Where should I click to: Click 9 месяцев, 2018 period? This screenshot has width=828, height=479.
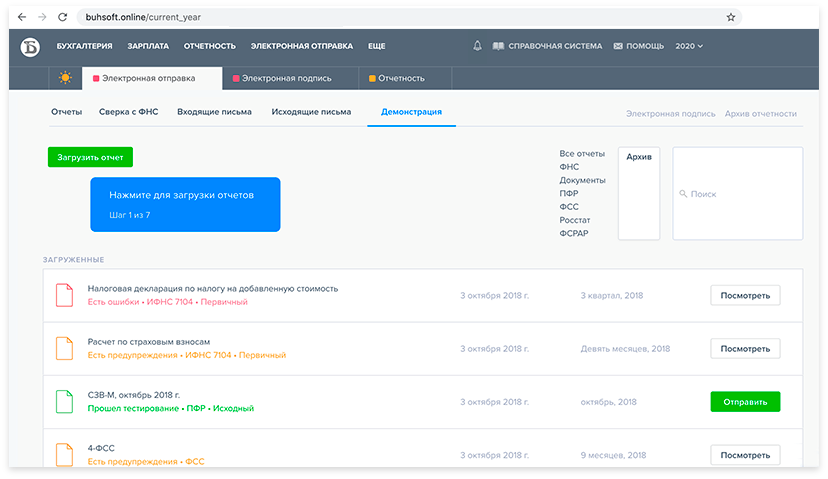(613, 455)
